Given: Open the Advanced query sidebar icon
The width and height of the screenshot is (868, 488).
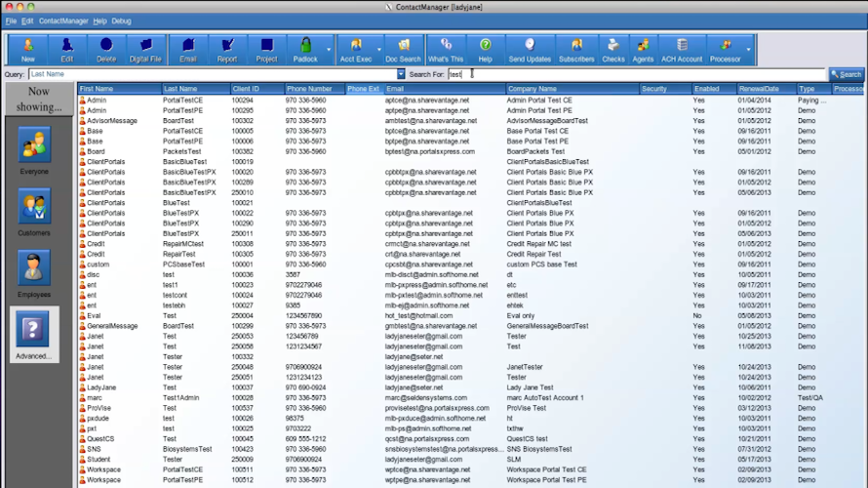Looking at the screenshot, I should pos(34,336).
